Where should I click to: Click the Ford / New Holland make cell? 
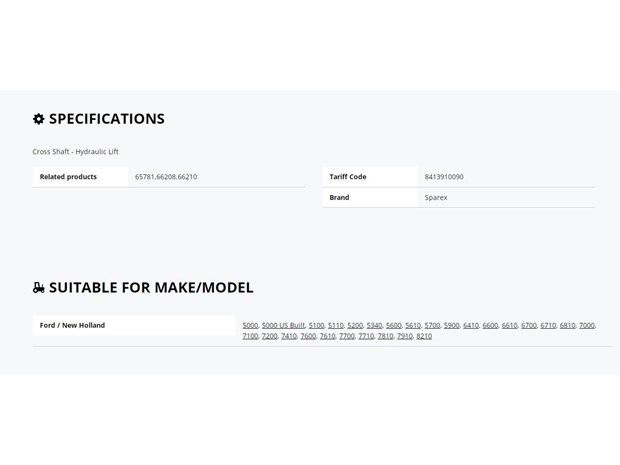pyautogui.click(x=134, y=325)
